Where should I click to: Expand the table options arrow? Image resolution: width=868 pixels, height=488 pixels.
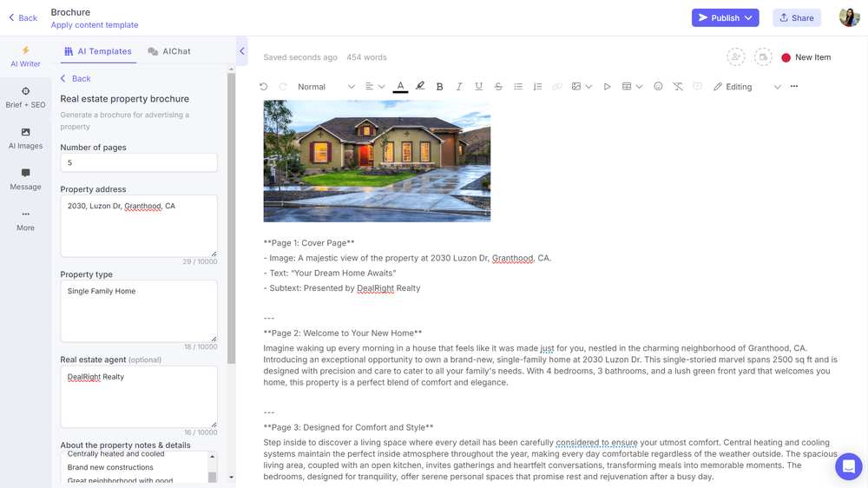[x=639, y=87]
